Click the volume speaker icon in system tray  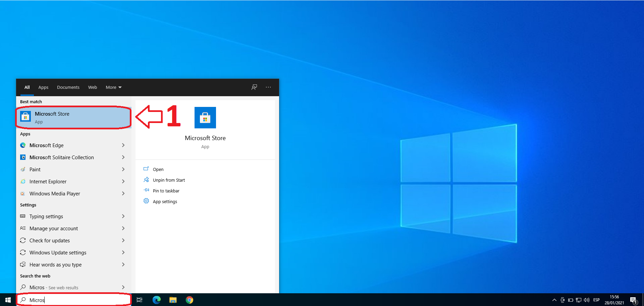[x=587, y=300]
